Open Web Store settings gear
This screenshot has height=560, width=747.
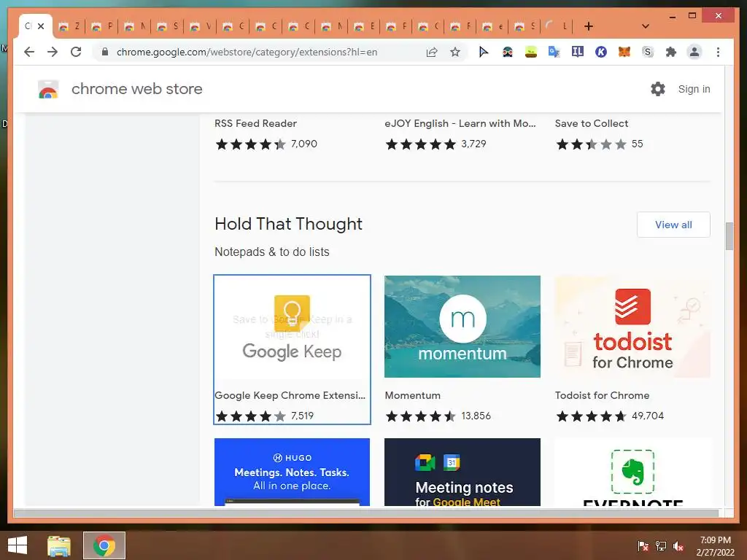coord(658,89)
